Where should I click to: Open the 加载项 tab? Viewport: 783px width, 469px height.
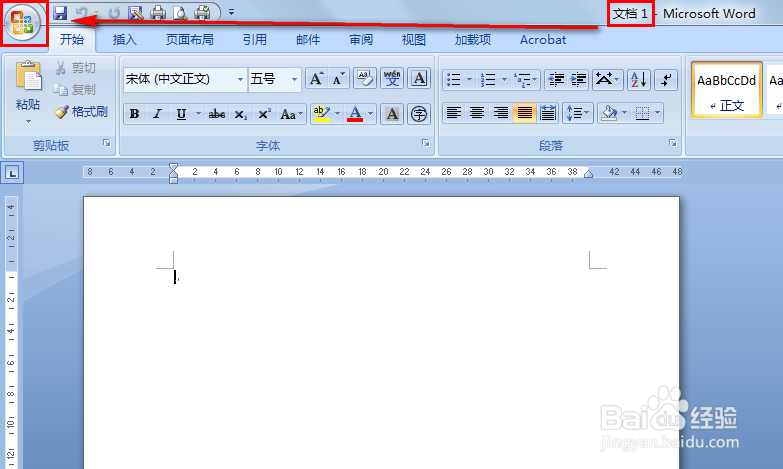[472, 39]
